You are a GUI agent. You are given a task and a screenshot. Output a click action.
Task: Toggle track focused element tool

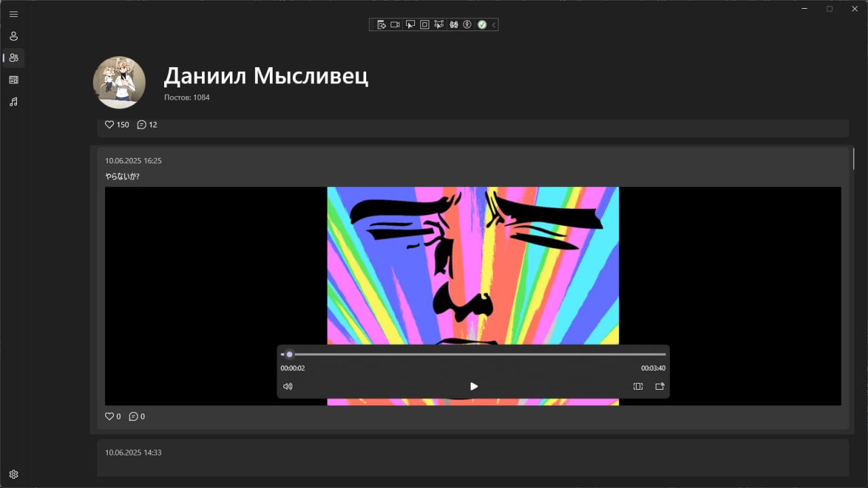[x=439, y=24]
